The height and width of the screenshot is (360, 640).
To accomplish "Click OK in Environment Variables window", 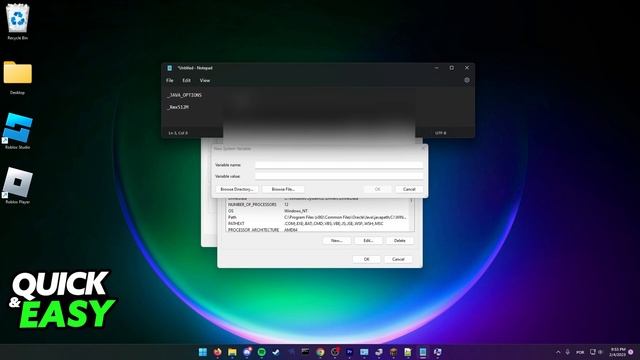I will point(367,260).
